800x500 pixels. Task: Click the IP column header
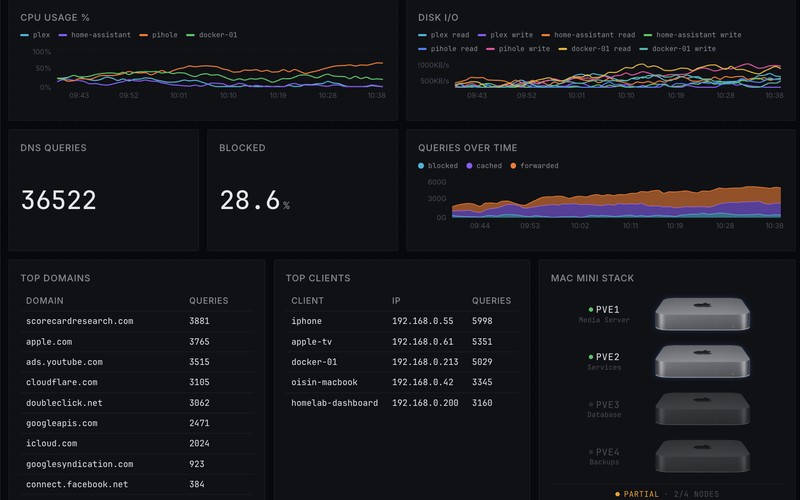[x=396, y=301]
